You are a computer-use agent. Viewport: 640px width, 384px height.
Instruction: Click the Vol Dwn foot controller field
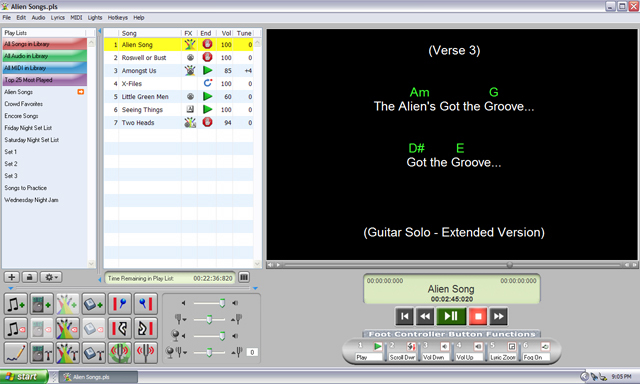pyautogui.click(x=435, y=357)
